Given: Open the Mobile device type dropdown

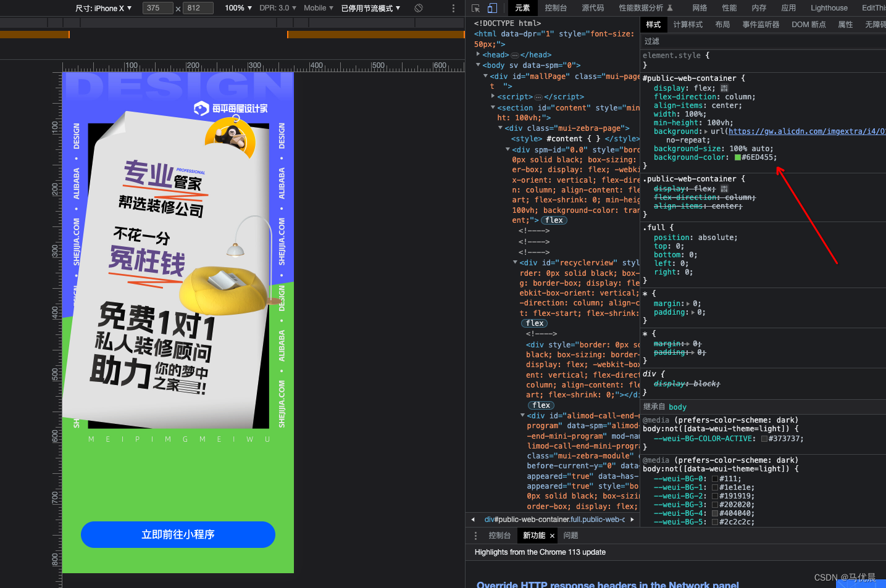Looking at the screenshot, I should click(319, 8).
